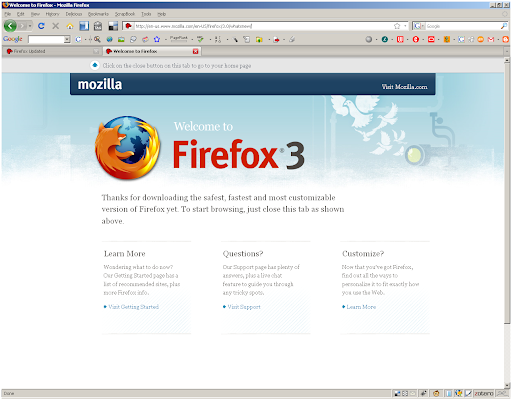This screenshot has width=512, height=399.
Task: Open the Visit Getting Started link
Action: 133,307
